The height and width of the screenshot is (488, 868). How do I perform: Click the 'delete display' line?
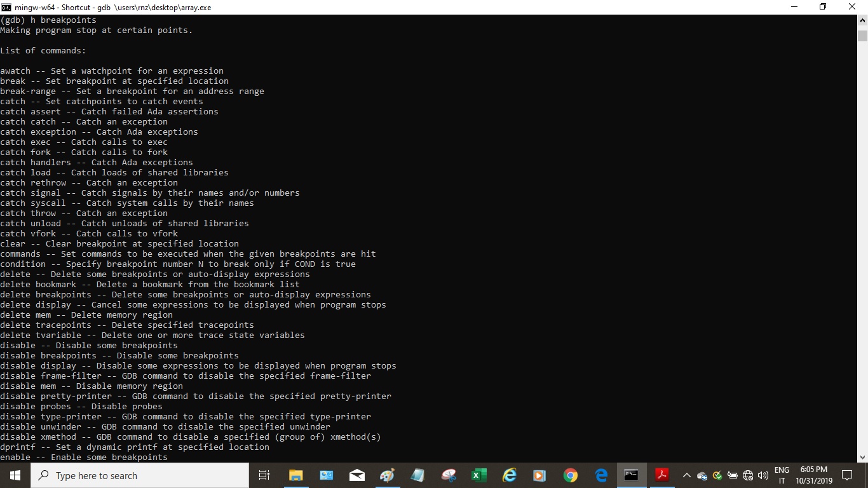click(193, 305)
